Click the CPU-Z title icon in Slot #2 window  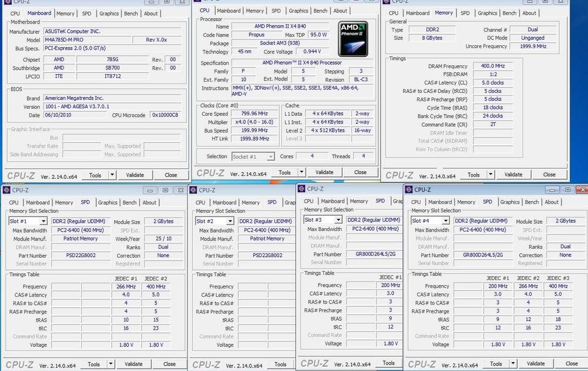(x=193, y=190)
